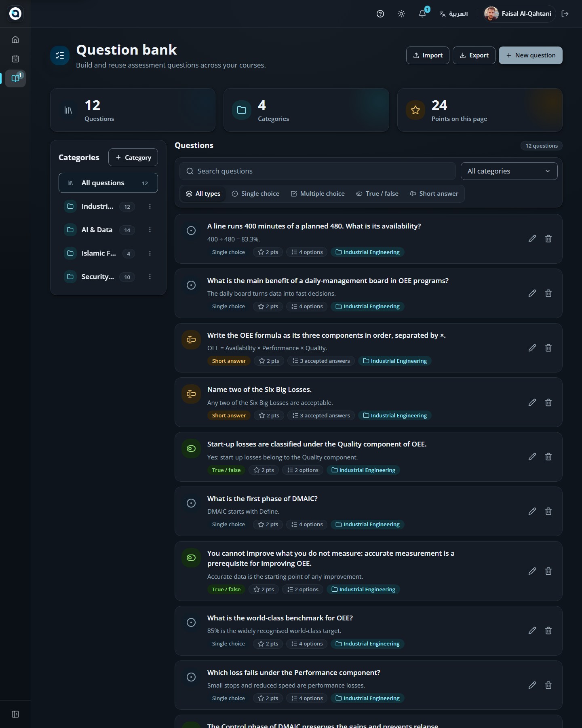Open the Industrial category more-options menu

click(x=150, y=206)
